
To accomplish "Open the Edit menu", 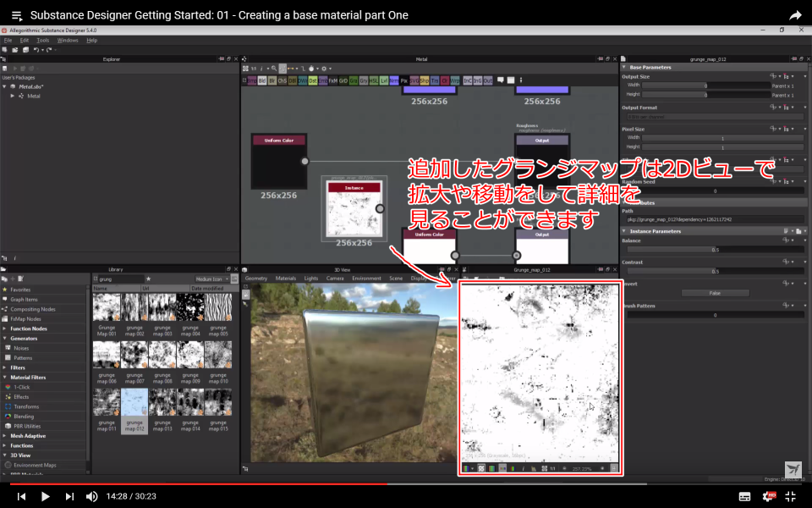I will pos(25,40).
